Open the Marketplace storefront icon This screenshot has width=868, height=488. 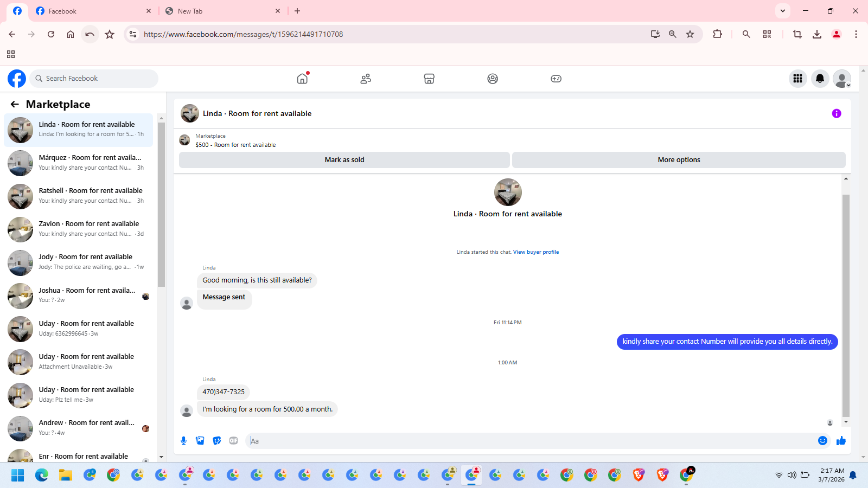(429, 79)
